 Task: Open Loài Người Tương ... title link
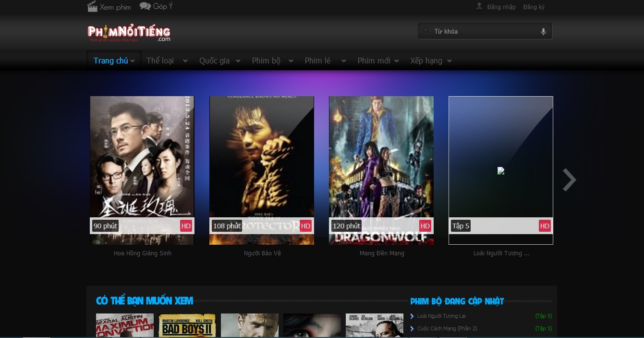pyautogui.click(x=501, y=253)
